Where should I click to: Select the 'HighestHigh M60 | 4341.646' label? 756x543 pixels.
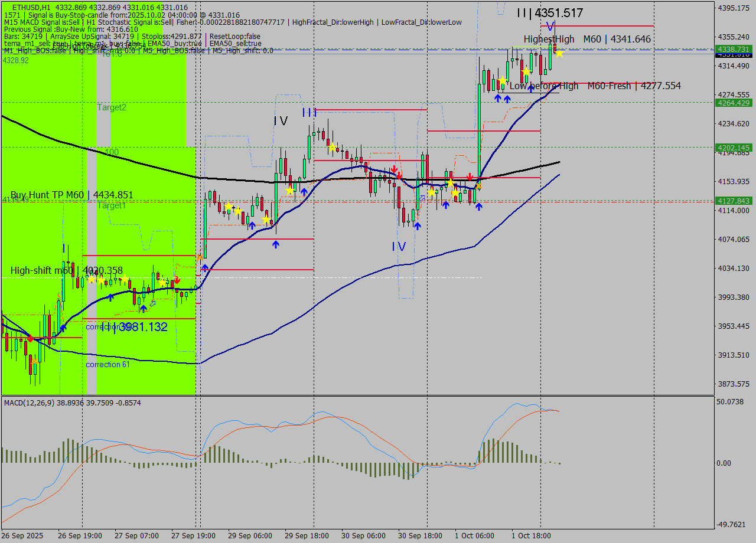(586, 39)
